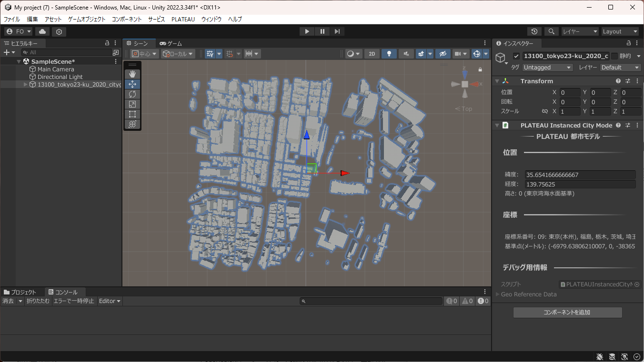The width and height of the screenshot is (644, 362).
Task: Select the Hand (view) tool
Action: [132, 74]
